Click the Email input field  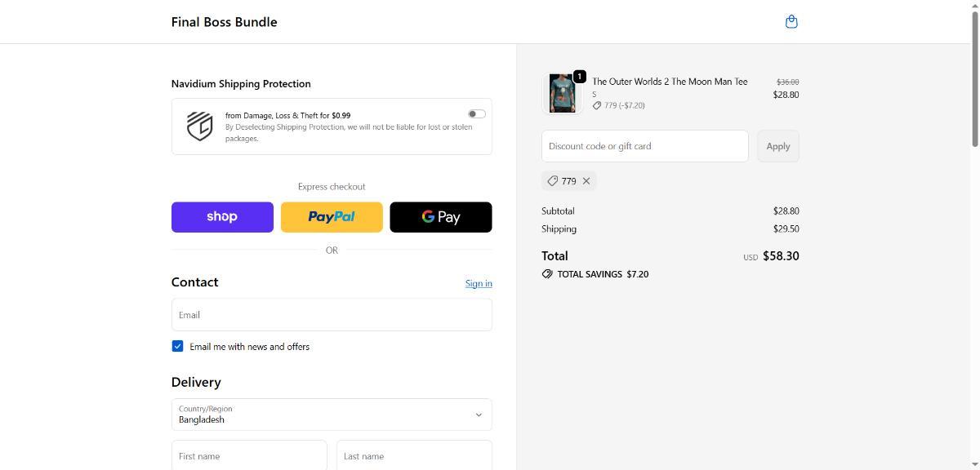[x=332, y=315]
